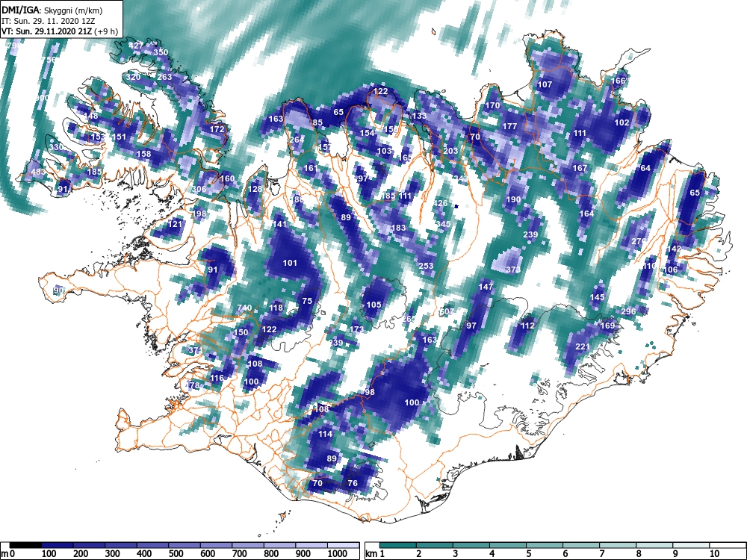Click the visibility value 128 on the map
This screenshot has width=747, height=560.
255,189
